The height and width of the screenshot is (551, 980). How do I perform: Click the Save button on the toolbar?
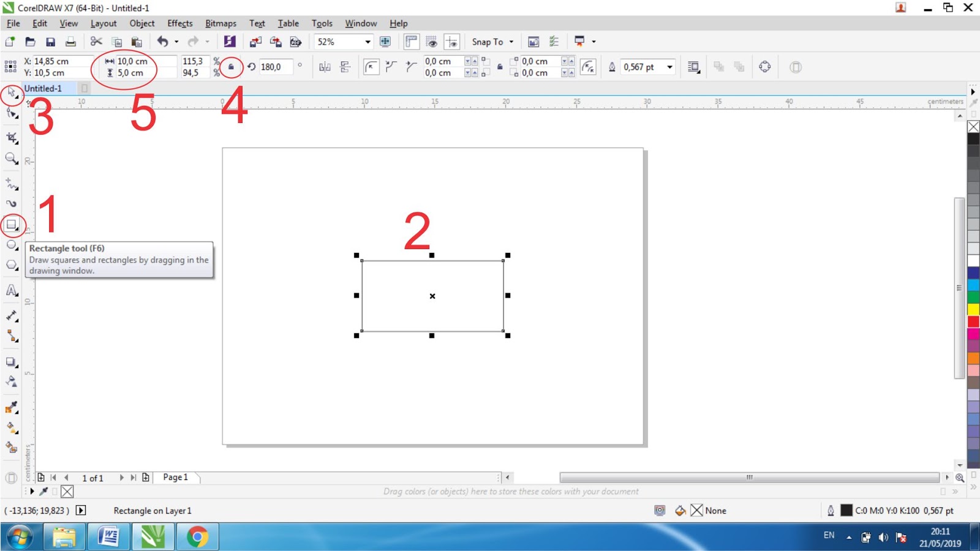point(50,42)
